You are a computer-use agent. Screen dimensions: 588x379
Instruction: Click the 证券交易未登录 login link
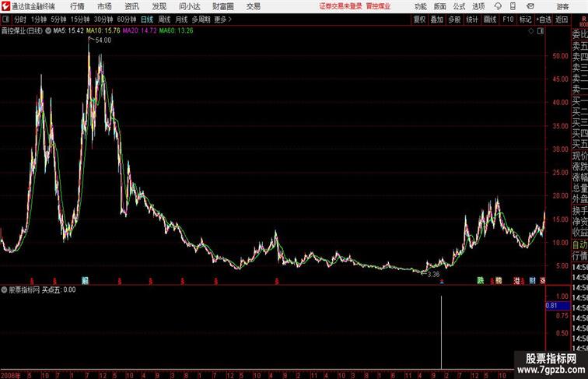tap(341, 6)
